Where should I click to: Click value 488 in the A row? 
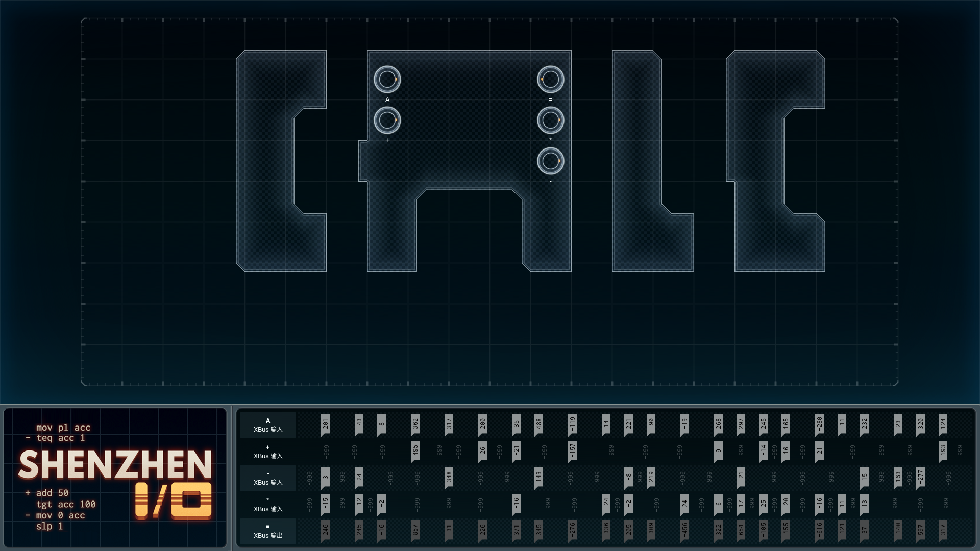(x=539, y=424)
